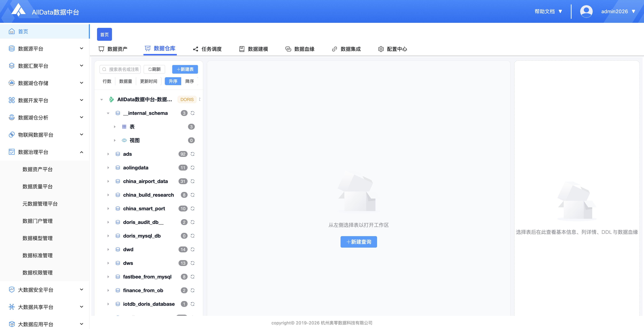This screenshot has height=329, width=644.
Task: Expand the 表 node under __internal_schema
Action: coord(115,127)
